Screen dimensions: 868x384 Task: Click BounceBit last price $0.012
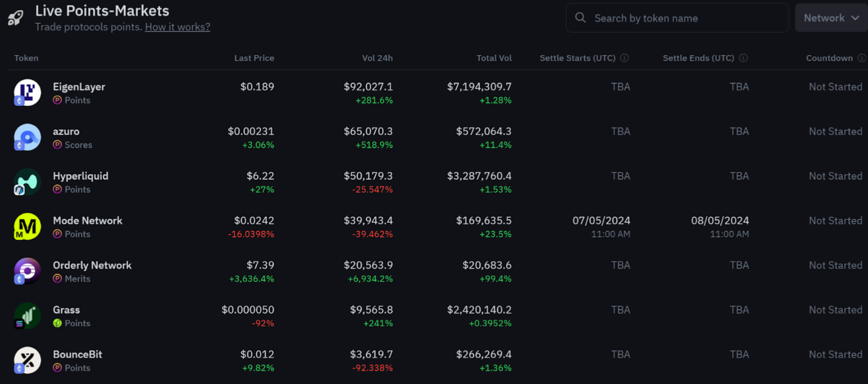click(x=257, y=355)
